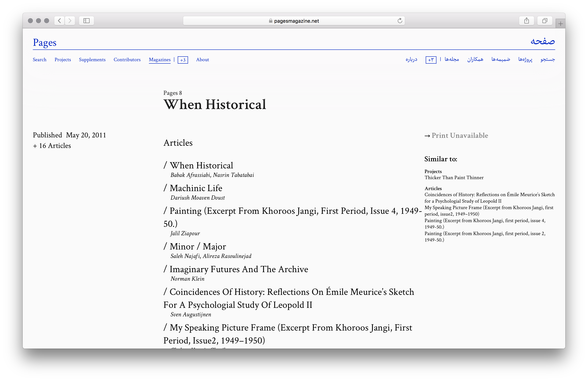Open the Magazines menu item
Screen dimensions: 588x381
[160, 60]
